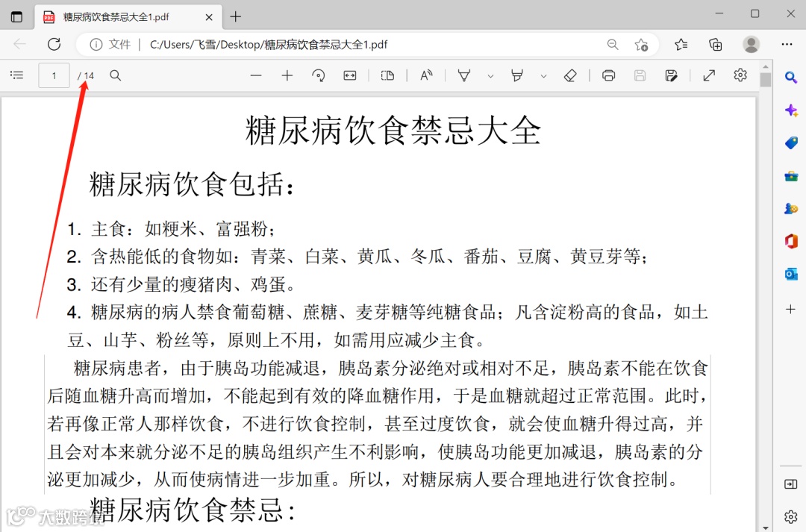
Task: Click heading 糖尿病饮食禁忌
Action: coord(193,510)
